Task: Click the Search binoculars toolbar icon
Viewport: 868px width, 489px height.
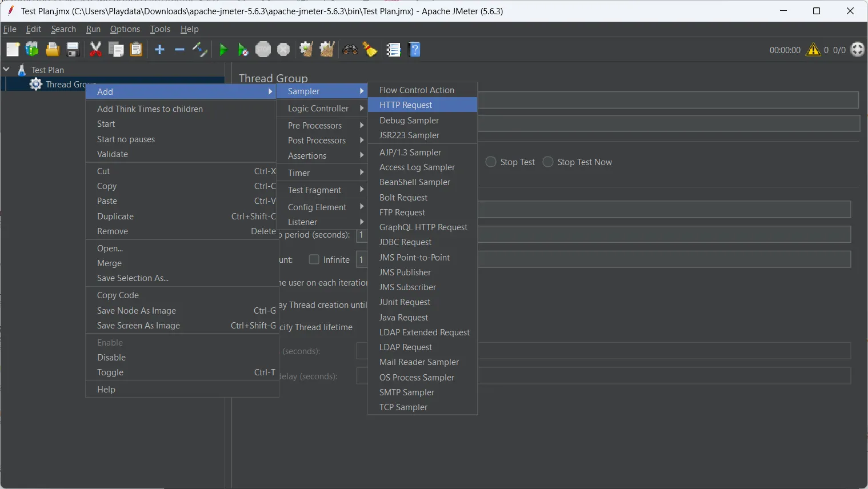Action: pos(350,50)
